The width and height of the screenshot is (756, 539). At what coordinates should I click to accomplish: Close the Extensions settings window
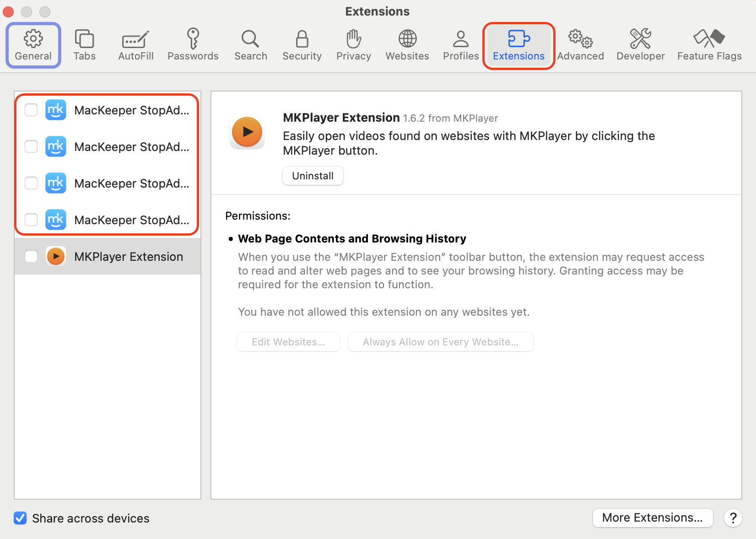[8, 12]
